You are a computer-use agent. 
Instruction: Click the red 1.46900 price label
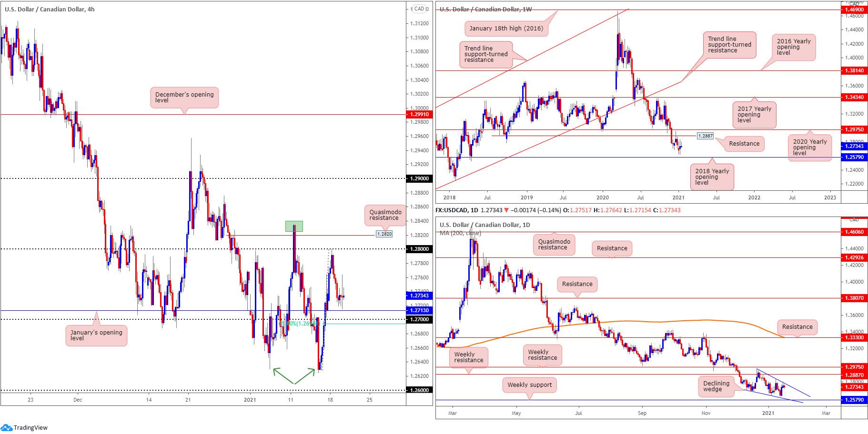(x=854, y=10)
